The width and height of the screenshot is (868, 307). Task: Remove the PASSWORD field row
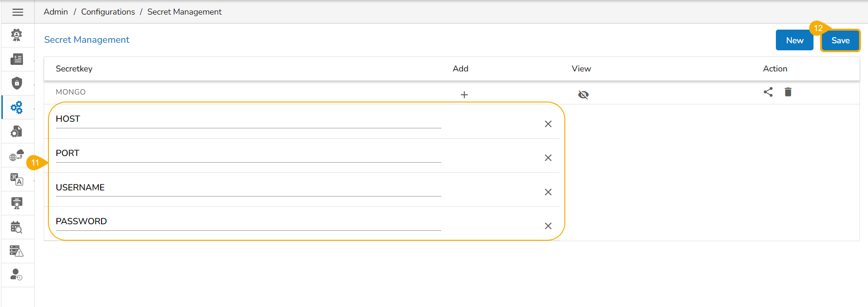point(548,226)
